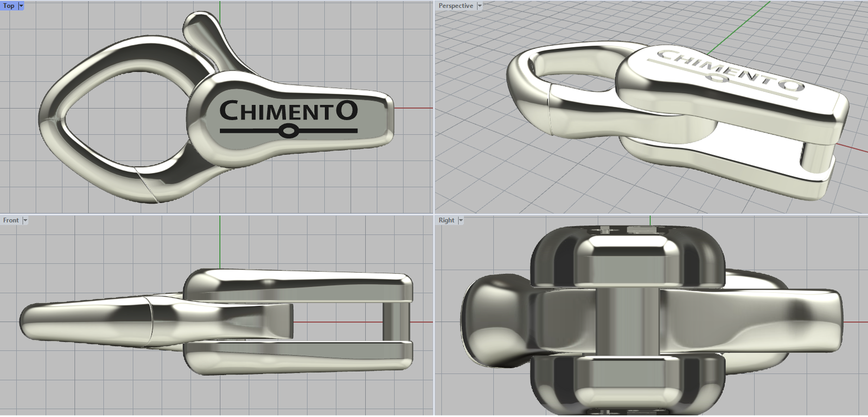The image size is (868, 417).
Task: Expand the Right viewport dropdown arrow
Action: click(x=461, y=221)
